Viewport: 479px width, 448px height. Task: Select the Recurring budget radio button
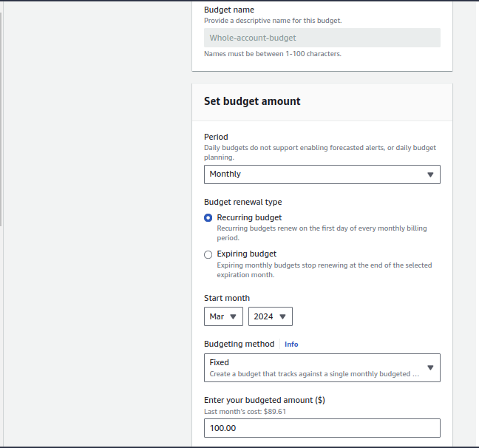(x=208, y=218)
